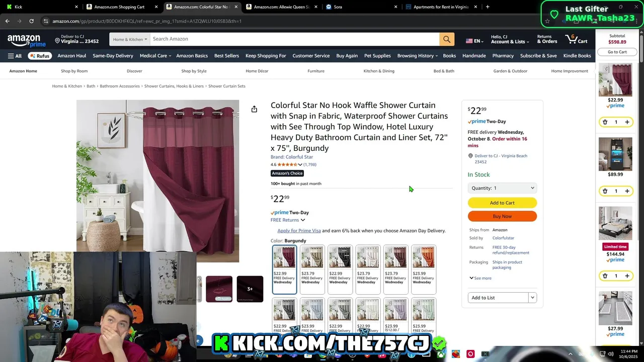Choose the mint green curtain swatch
The width and height of the screenshot is (644, 362).
coord(424,315)
